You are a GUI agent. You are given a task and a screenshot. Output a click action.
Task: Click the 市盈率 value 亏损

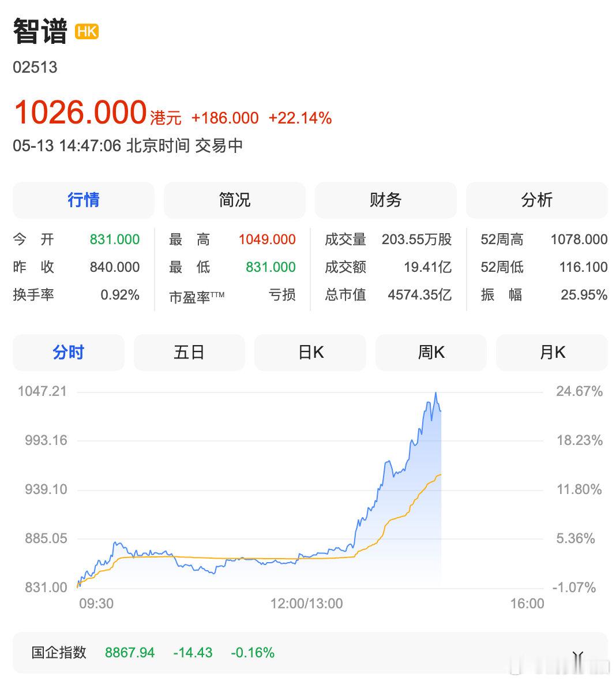coord(281,295)
